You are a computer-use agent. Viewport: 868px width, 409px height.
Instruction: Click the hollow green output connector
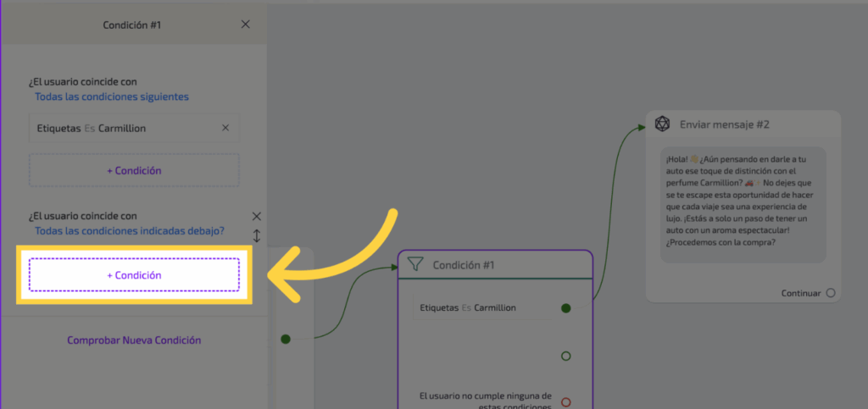(x=565, y=356)
